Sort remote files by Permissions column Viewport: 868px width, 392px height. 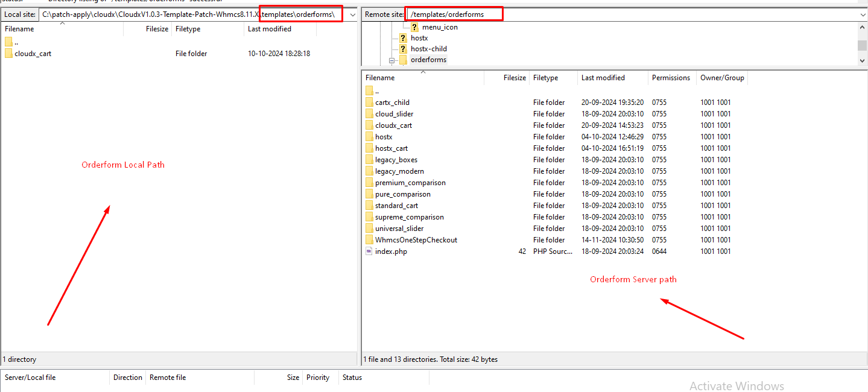(671, 78)
